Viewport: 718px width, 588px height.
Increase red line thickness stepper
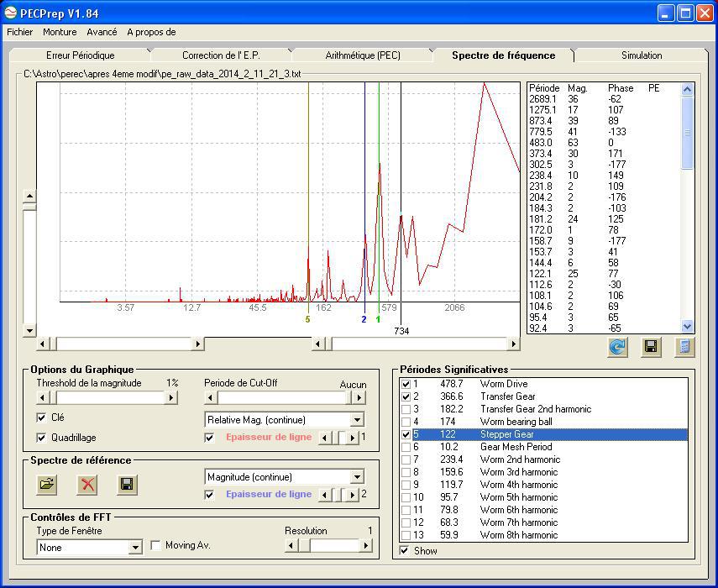coord(352,438)
